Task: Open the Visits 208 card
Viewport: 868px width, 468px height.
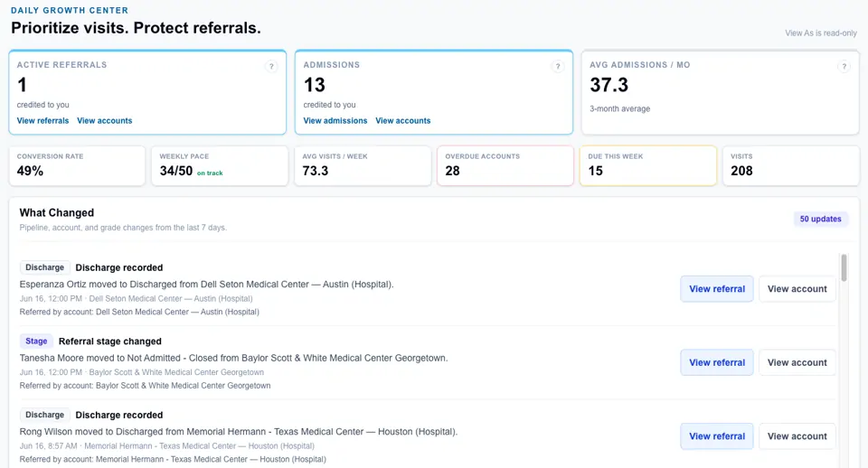Action: [x=791, y=165]
